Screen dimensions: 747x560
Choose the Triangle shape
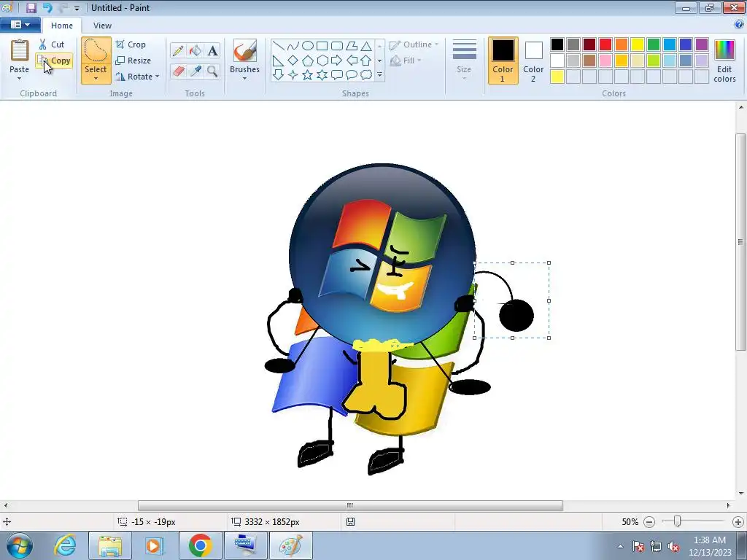click(366, 46)
